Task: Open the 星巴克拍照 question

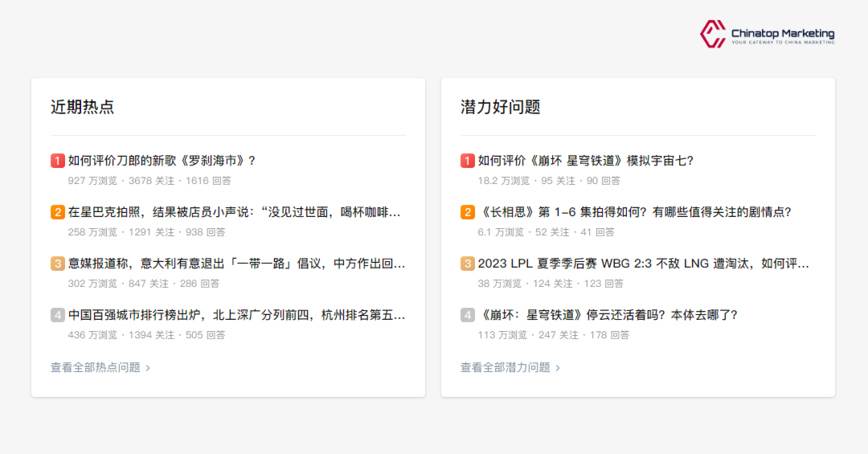Action: (234, 212)
